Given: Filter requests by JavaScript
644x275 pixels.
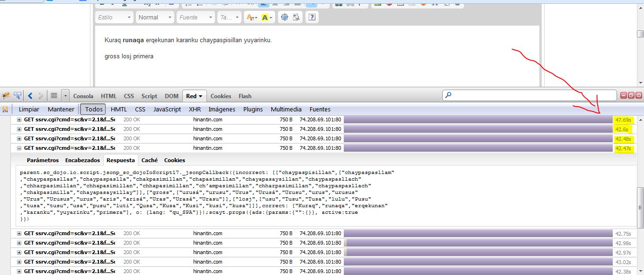Looking at the screenshot, I should coord(167,110).
